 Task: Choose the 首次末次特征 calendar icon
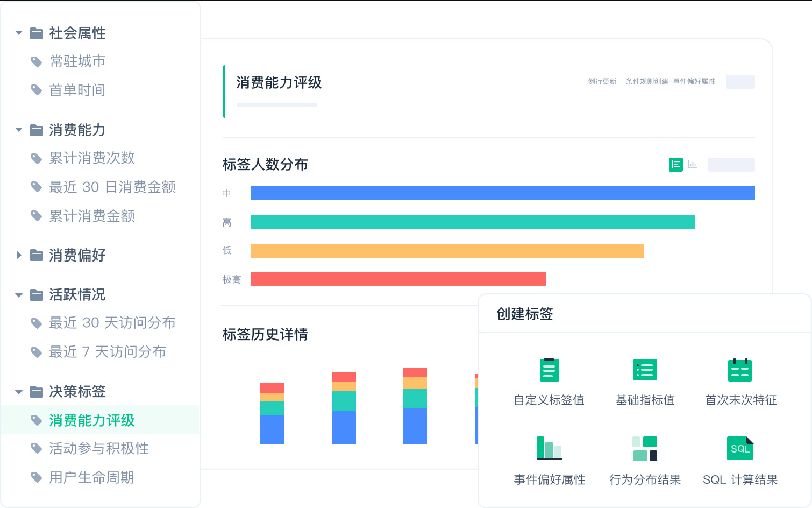click(740, 370)
